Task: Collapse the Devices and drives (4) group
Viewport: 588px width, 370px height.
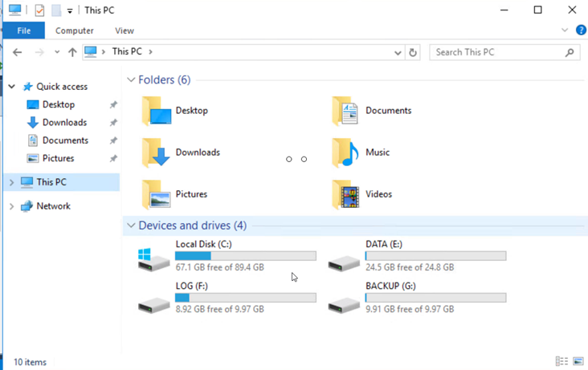Action: [131, 226]
